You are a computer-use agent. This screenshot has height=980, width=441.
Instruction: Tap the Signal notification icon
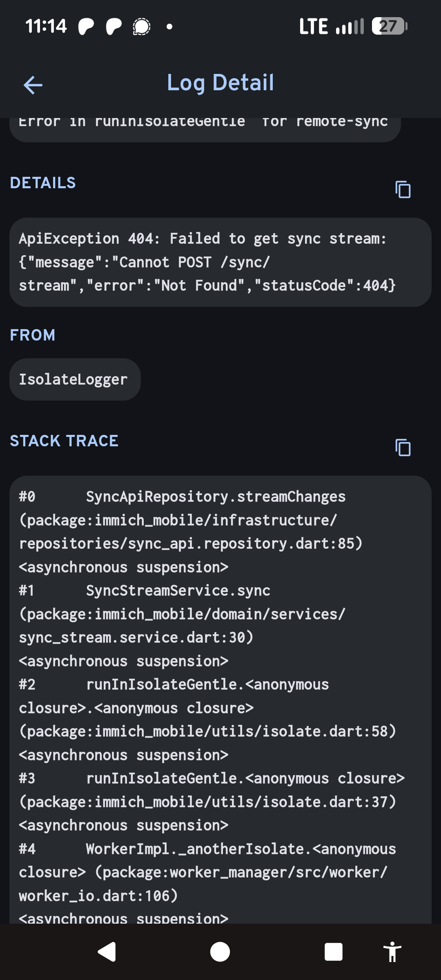click(x=142, y=27)
